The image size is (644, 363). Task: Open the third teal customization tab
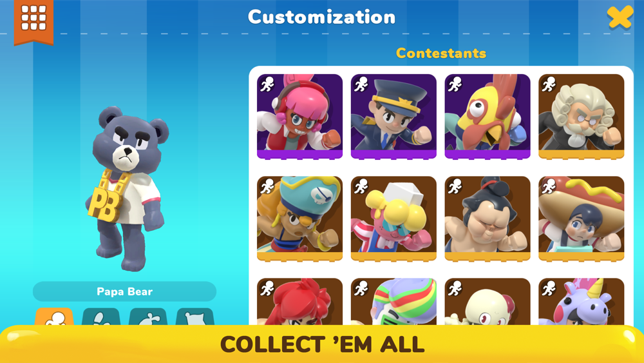148,317
